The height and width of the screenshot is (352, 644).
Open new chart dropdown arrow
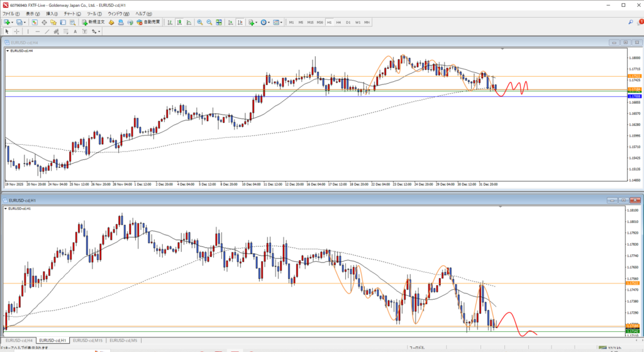pyautogui.click(x=12, y=22)
